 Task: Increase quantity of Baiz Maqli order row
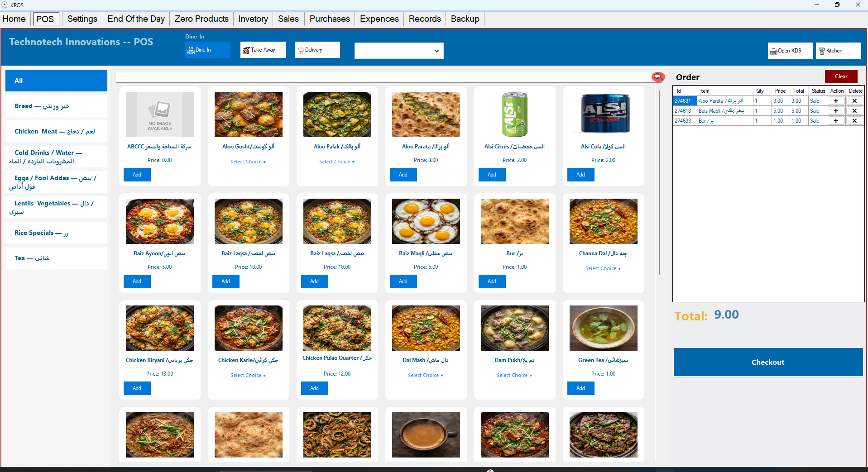836,111
